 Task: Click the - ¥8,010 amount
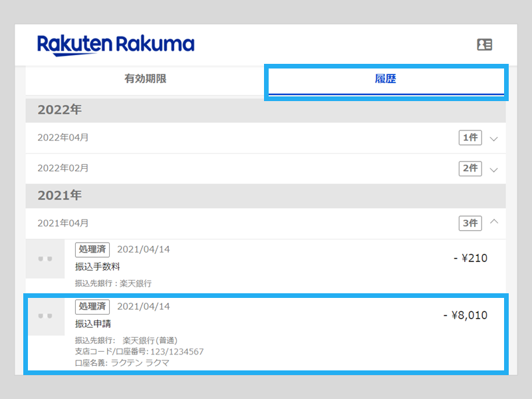tap(465, 315)
